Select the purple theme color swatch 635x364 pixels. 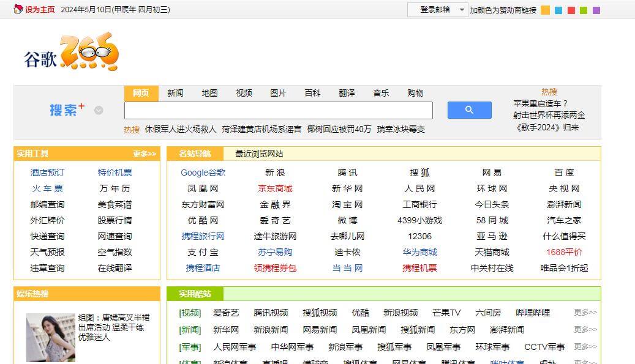[x=596, y=10]
